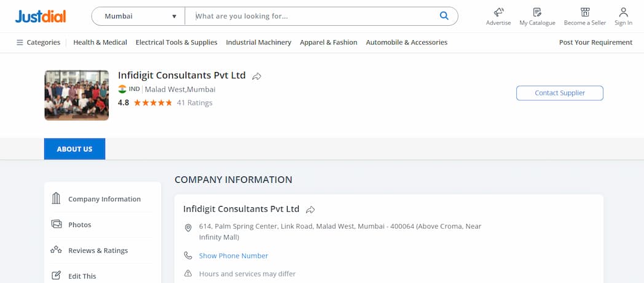Select Health & Medical category
The image size is (644, 283).
(x=100, y=42)
